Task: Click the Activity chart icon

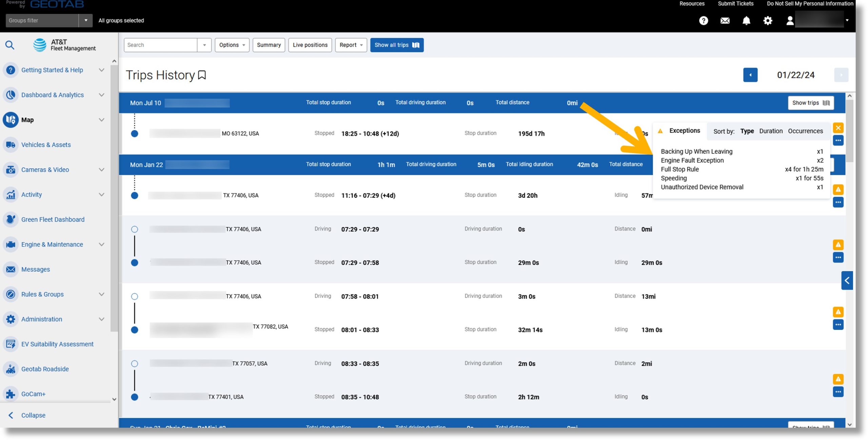Action: pyautogui.click(x=11, y=194)
